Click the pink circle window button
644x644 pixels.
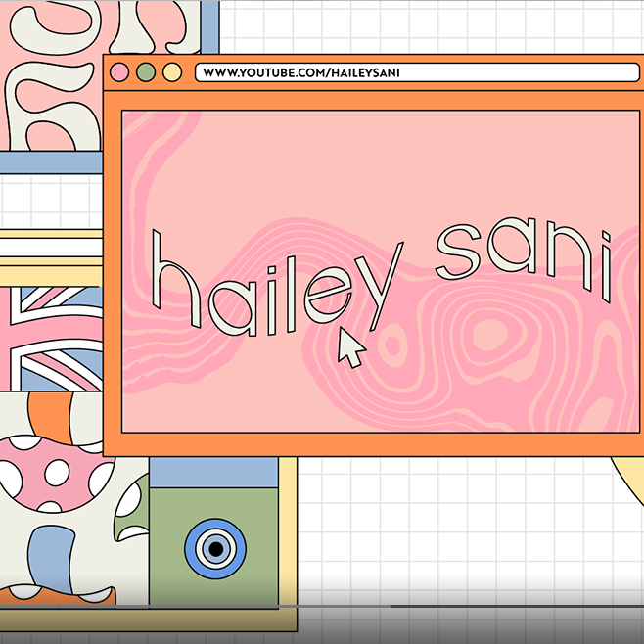pos(119,72)
